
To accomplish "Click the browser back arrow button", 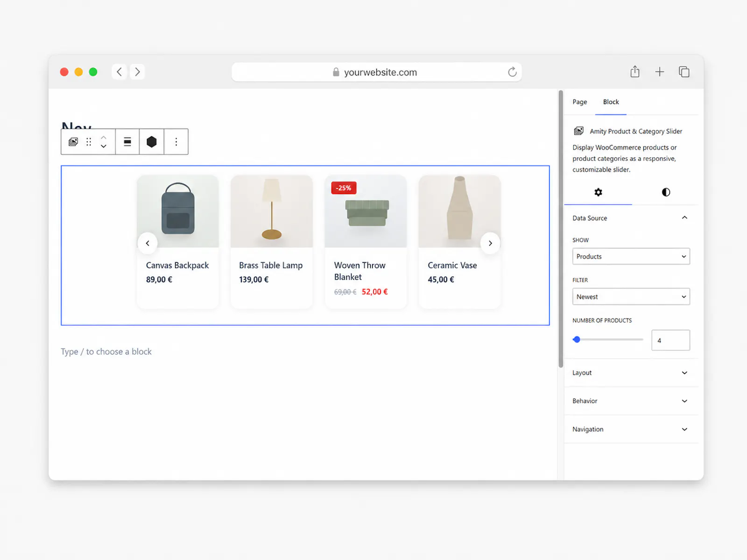I will pyautogui.click(x=120, y=72).
